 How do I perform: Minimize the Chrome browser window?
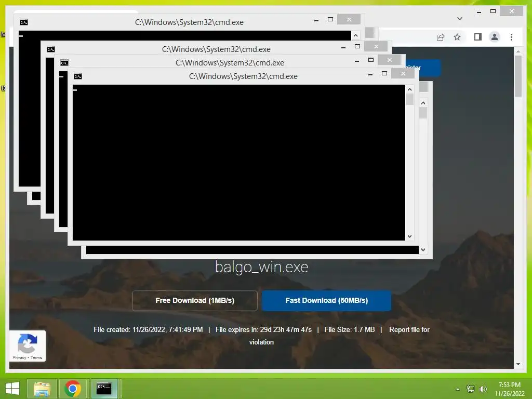[478, 12]
